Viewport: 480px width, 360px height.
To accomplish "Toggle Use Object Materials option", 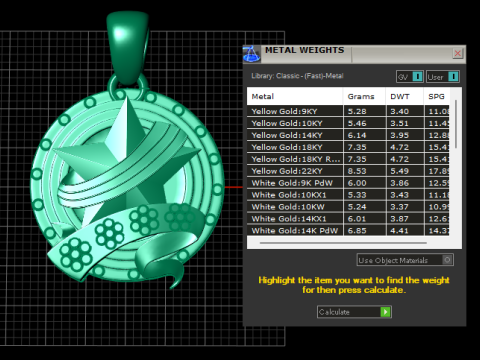I will point(405,260).
